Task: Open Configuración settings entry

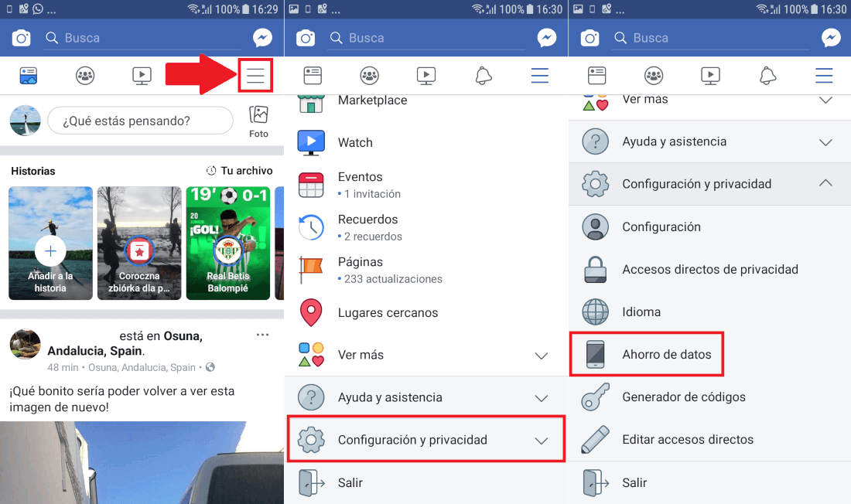Action: [710, 226]
